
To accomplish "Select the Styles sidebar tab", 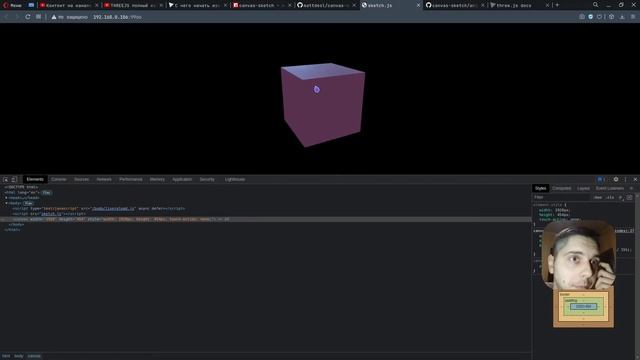I will 540,188.
